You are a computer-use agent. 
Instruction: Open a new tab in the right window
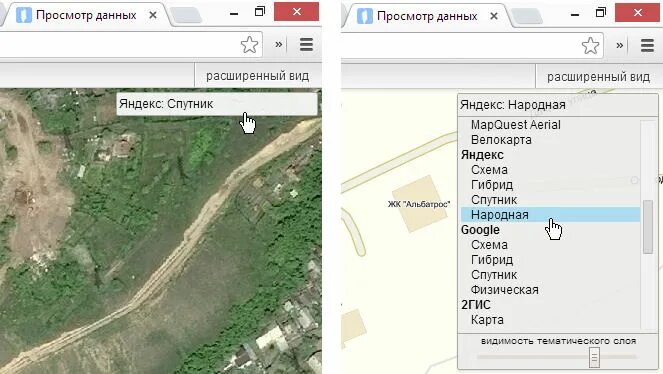(x=527, y=16)
